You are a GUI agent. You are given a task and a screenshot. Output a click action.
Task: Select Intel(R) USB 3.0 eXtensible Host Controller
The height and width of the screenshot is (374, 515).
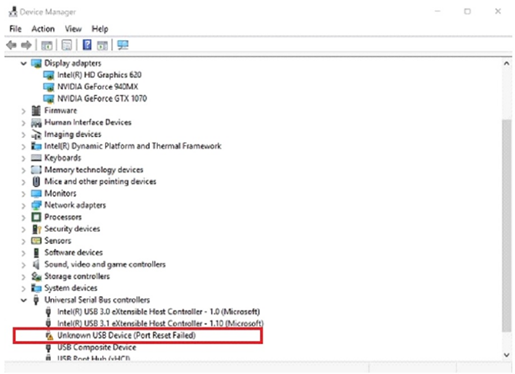[158, 312]
